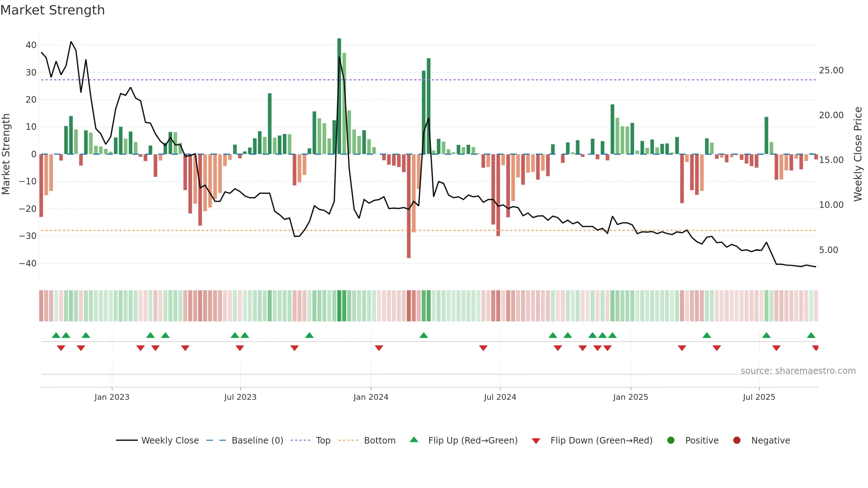The width and height of the screenshot is (868, 488).
Task: Click the source: sharemaestro.com text
Action: (798, 371)
